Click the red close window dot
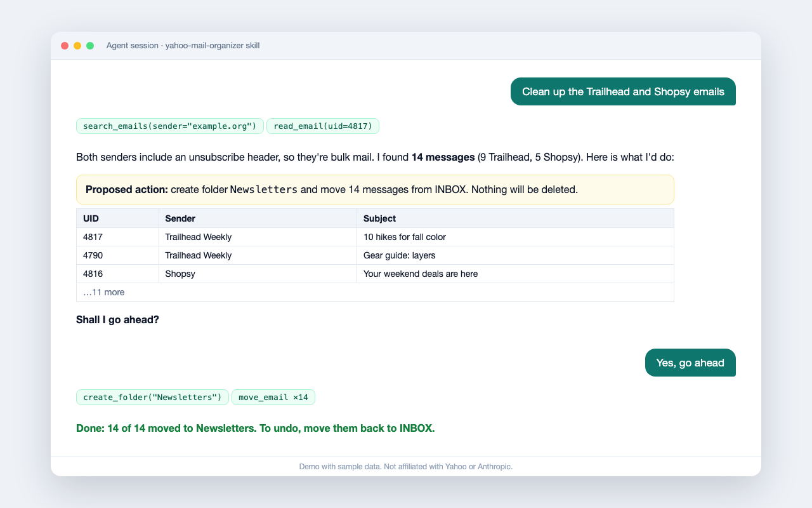812x508 pixels. pyautogui.click(x=65, y=46)
